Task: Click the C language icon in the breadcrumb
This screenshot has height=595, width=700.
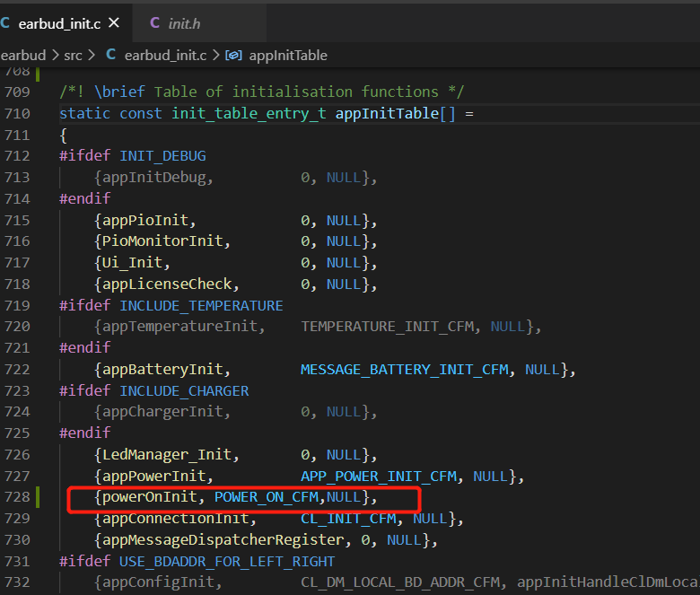Action: click(110, 55)
